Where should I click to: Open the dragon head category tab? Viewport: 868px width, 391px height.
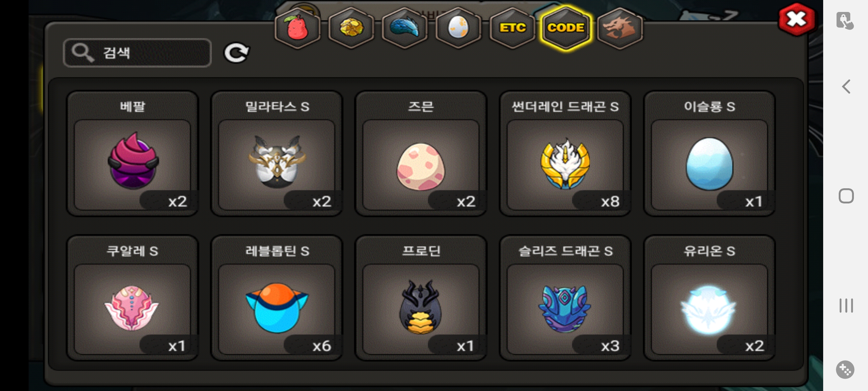[x=620, y=28]
